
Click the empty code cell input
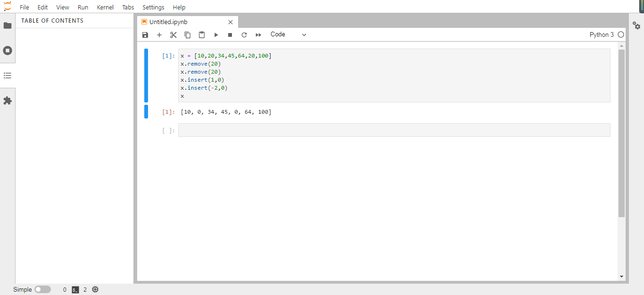tap(394, 130)
